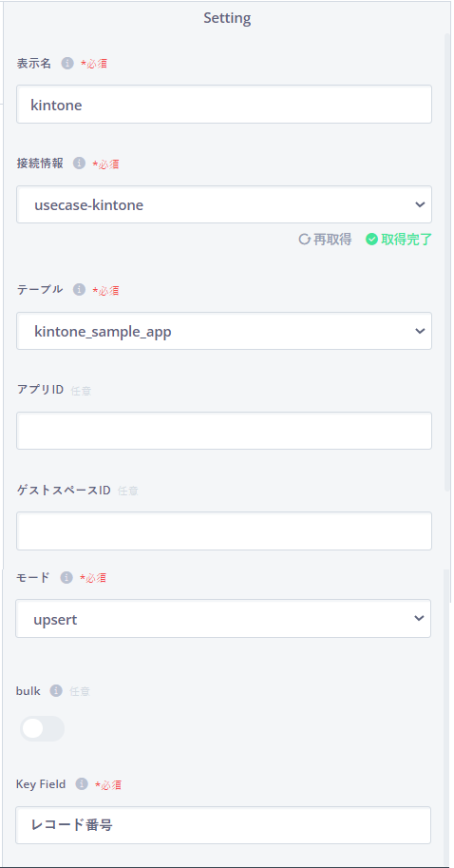This screenshot has width=454, height=868.
Task: Click info icon beside 接続情報 label
Action: (79, 164)
